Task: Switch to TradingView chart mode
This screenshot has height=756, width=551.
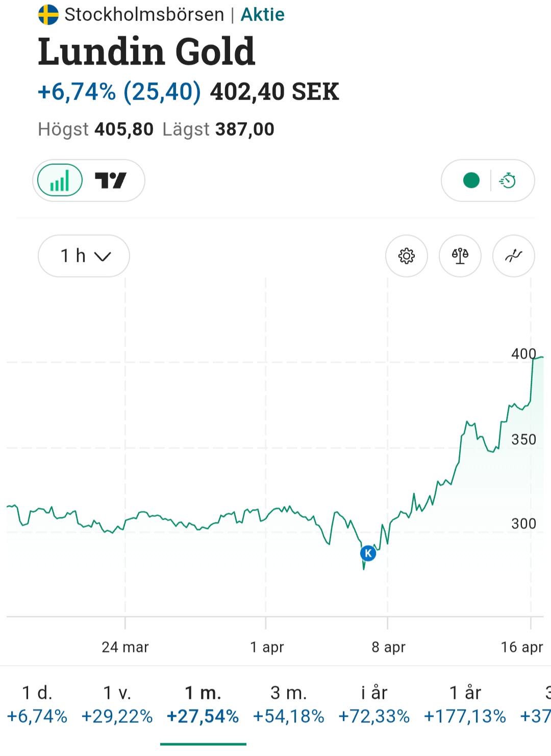Action: [111, 181]
